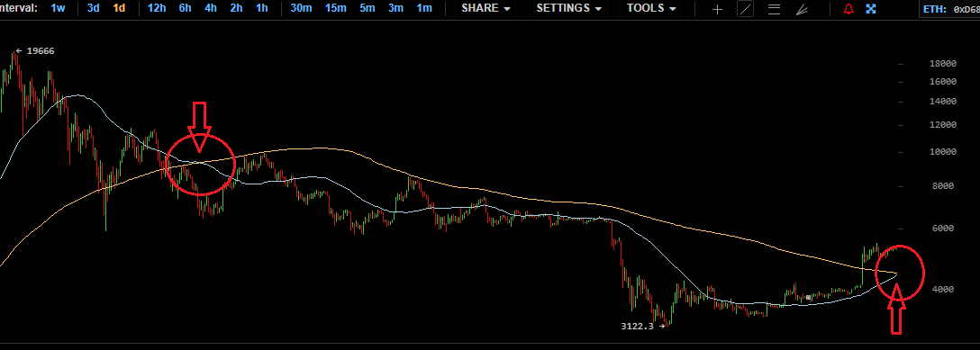Change interval to 4h
980x350 pixels.
211,8
